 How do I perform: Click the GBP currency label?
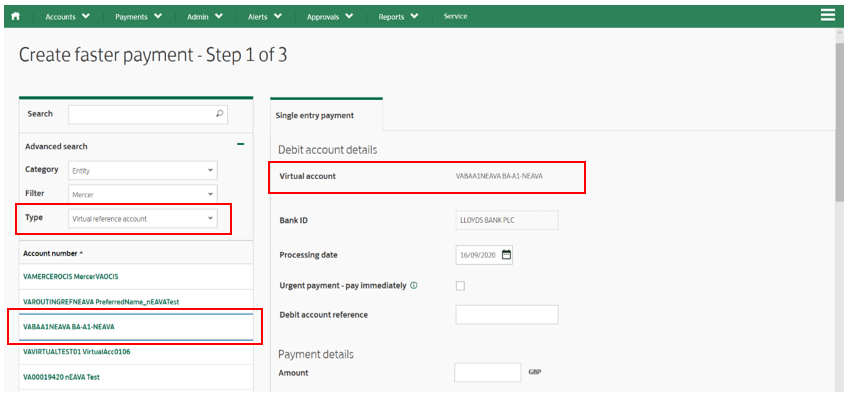coord(534,372)
